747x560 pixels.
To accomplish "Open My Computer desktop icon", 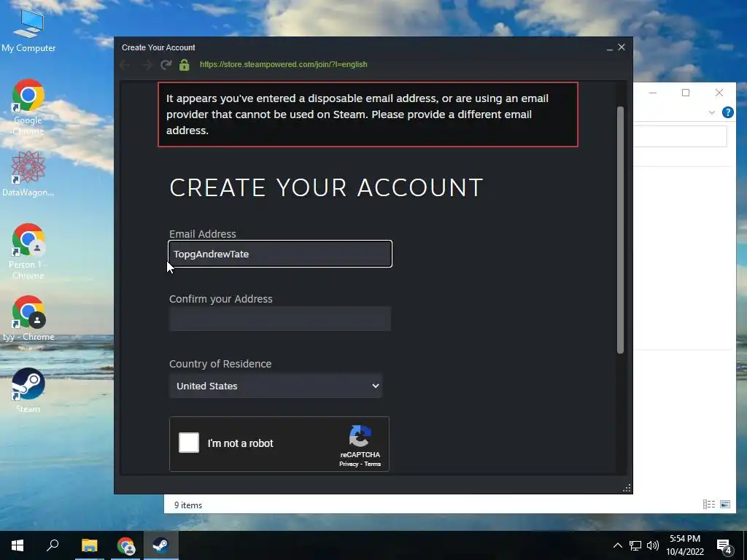I will (28, 29).
